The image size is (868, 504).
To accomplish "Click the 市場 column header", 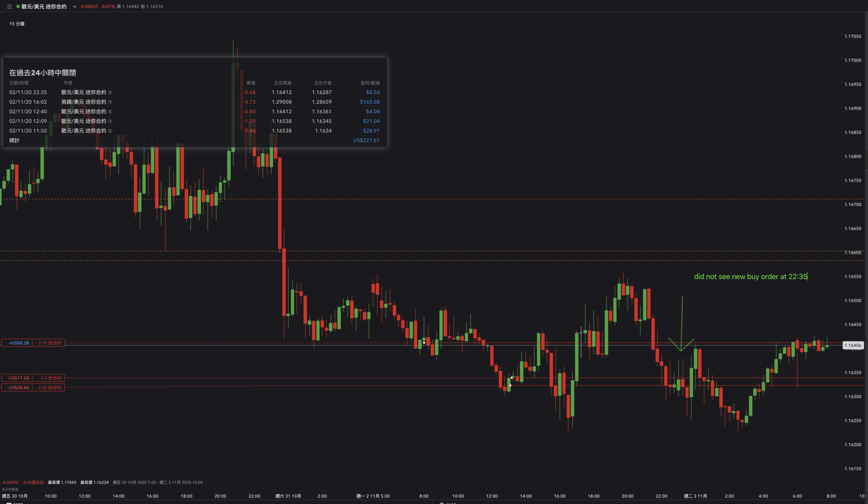I will [x=67, y=83].
